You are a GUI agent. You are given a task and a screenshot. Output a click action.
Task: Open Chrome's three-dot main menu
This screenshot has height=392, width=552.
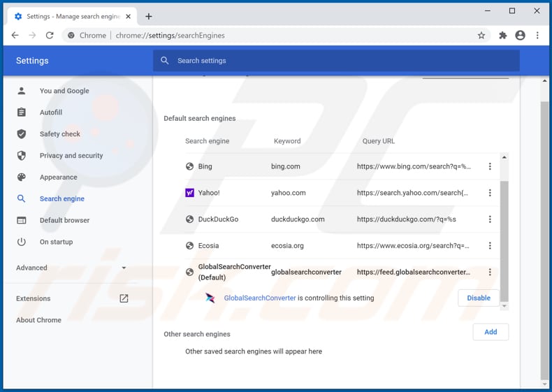[537, 35]
